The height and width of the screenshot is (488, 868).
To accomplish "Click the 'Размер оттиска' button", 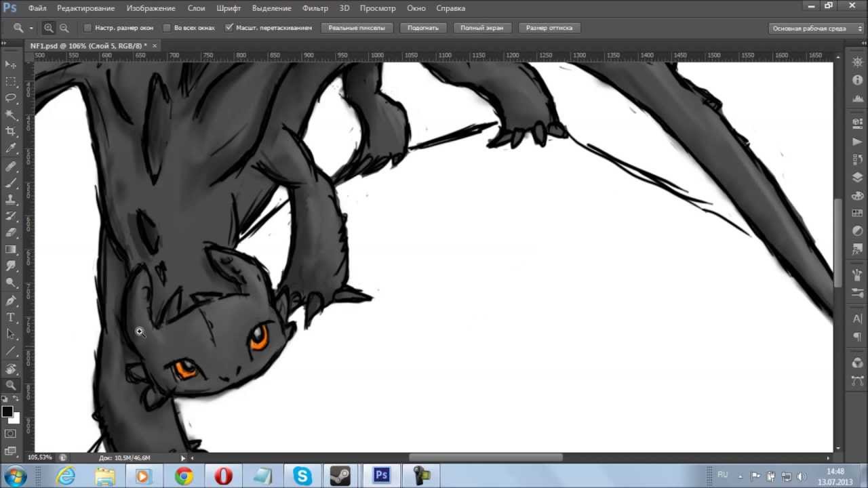I will 549,28.
